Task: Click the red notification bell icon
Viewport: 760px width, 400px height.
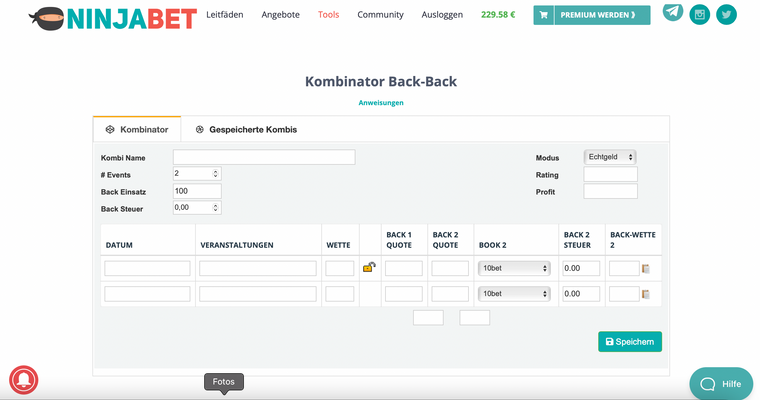Action: click(x=24, y=380)
